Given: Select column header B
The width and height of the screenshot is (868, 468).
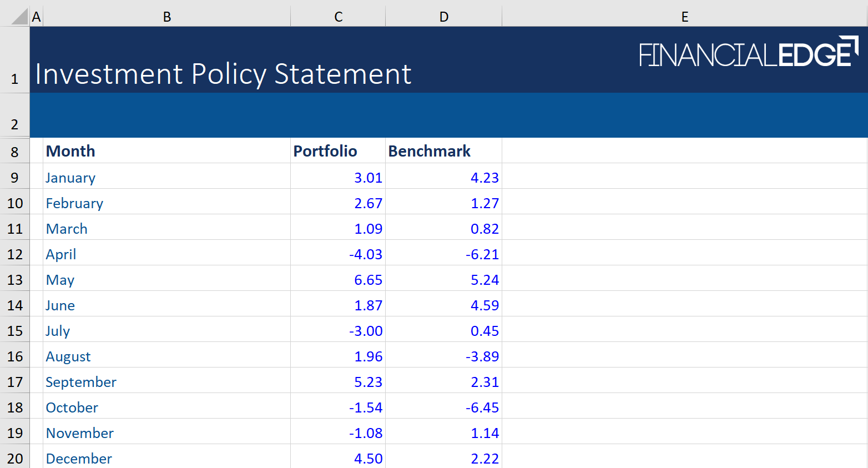Looking at the screenshot, I should click(x=166, y=16).
